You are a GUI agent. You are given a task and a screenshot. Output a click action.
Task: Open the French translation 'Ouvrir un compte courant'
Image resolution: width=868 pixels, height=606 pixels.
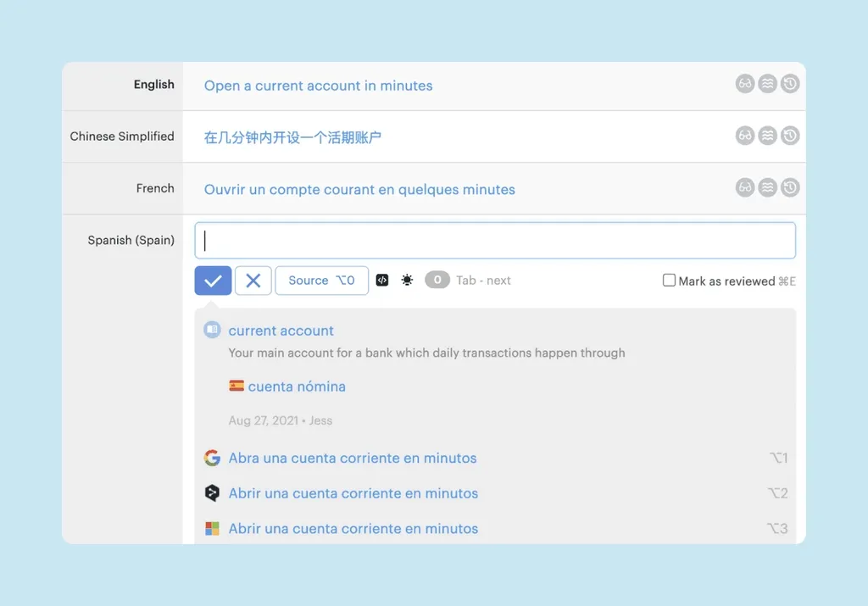[359, 189]
